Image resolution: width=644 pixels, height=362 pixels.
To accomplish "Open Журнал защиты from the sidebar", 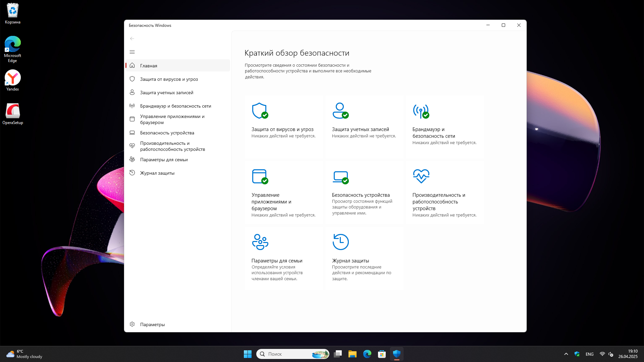I will pyautogui.click(x=157, y=173).
